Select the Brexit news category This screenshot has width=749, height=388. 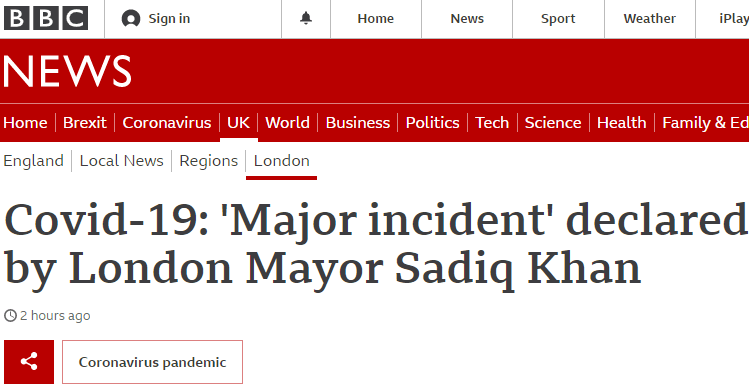point(85,123)
